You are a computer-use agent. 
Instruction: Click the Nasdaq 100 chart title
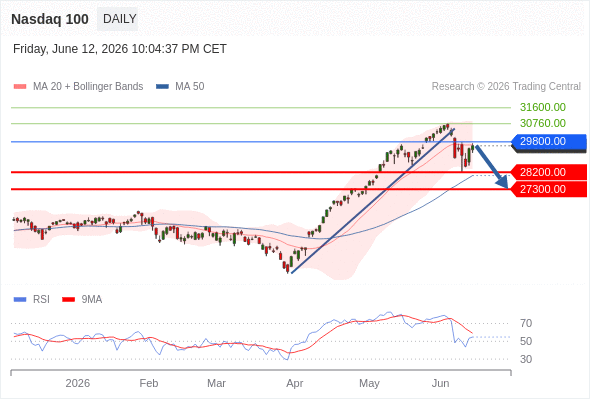coord(50,19)
